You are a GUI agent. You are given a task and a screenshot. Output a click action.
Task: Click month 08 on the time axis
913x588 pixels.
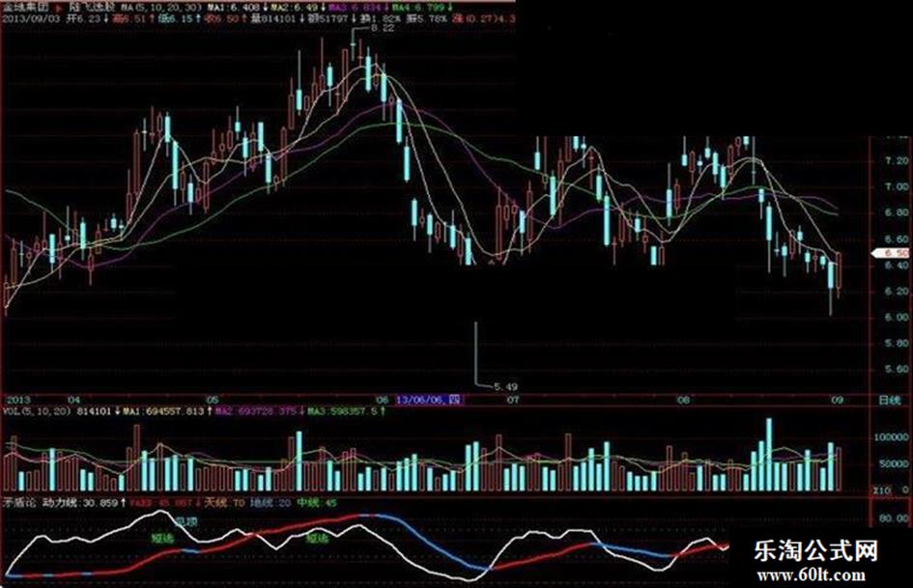(x=684, y=400)
